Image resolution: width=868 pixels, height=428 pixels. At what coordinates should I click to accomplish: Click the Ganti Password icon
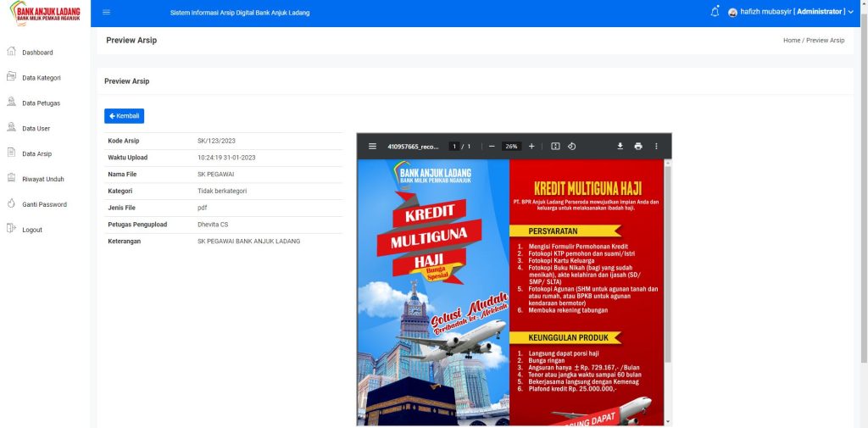11,203
